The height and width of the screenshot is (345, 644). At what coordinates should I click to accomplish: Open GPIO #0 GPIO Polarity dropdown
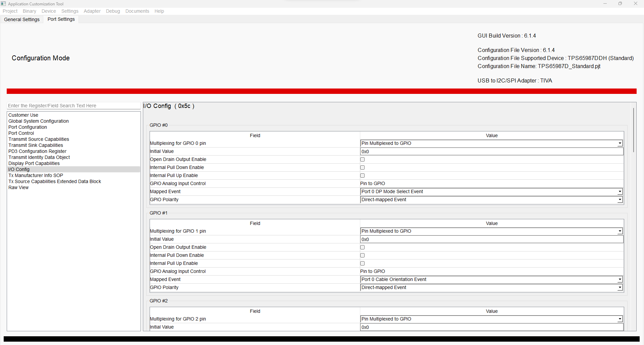click(x=492, y=199)
